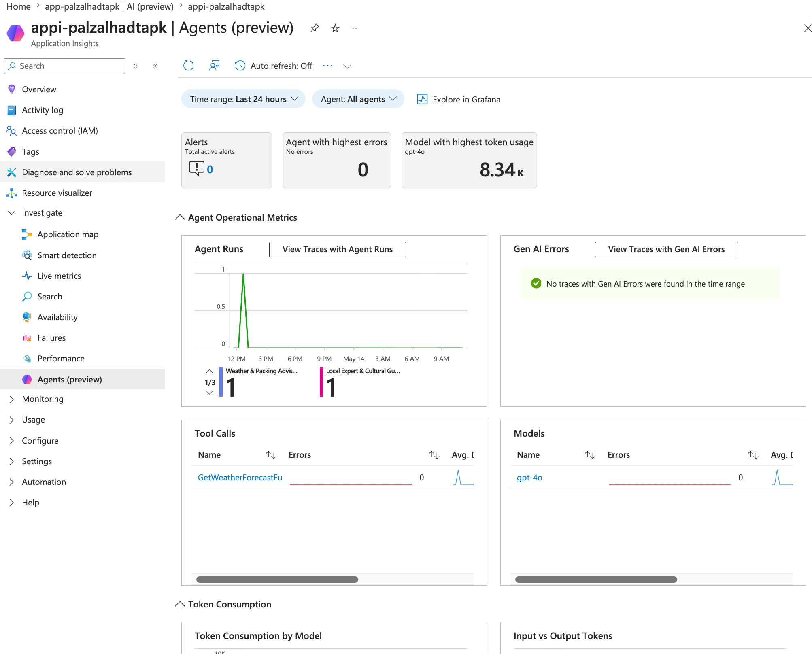Go to Home breadcrumb

(19, 7)
